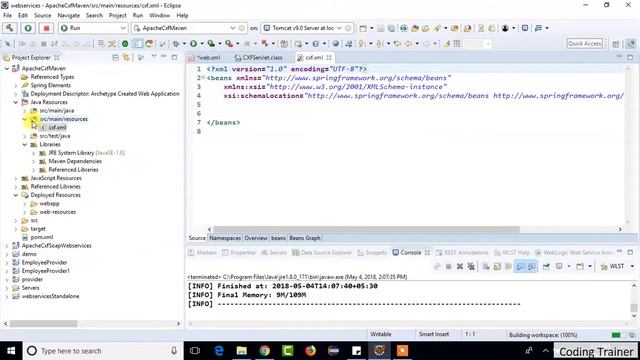Image resolution: width=640 pixels, height=360 pixels.
Task: Open the Navigate menu
Action: click(69, 16)
